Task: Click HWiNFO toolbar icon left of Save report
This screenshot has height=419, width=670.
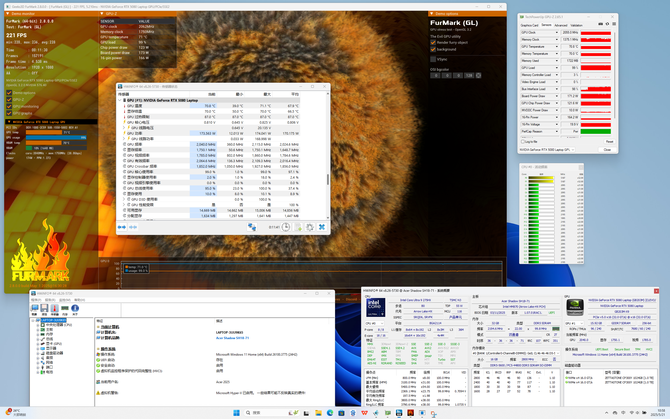Action: click(35, 308)
